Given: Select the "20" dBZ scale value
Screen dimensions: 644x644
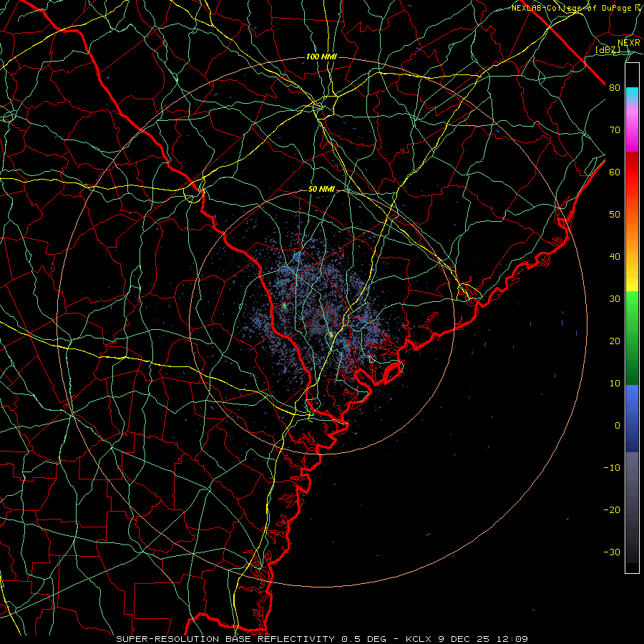Looking at the screenshot, I should coord(615,341).
